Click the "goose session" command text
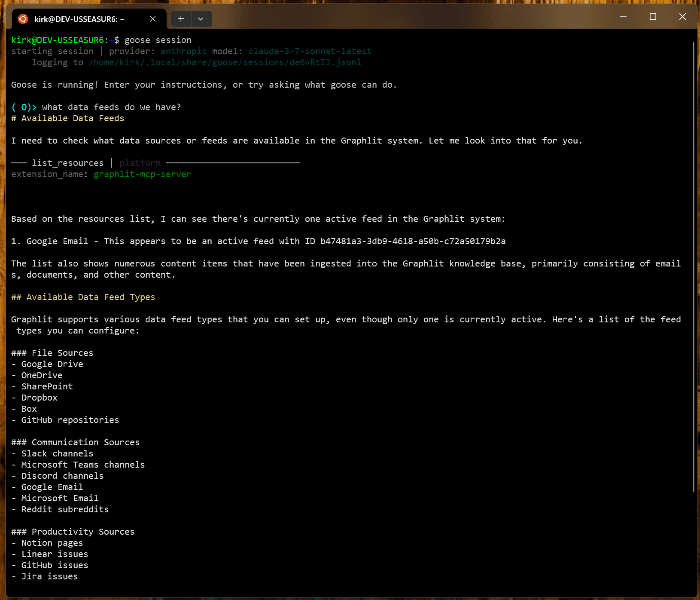Viewport: 700px width, 600px height. point(158,40)
